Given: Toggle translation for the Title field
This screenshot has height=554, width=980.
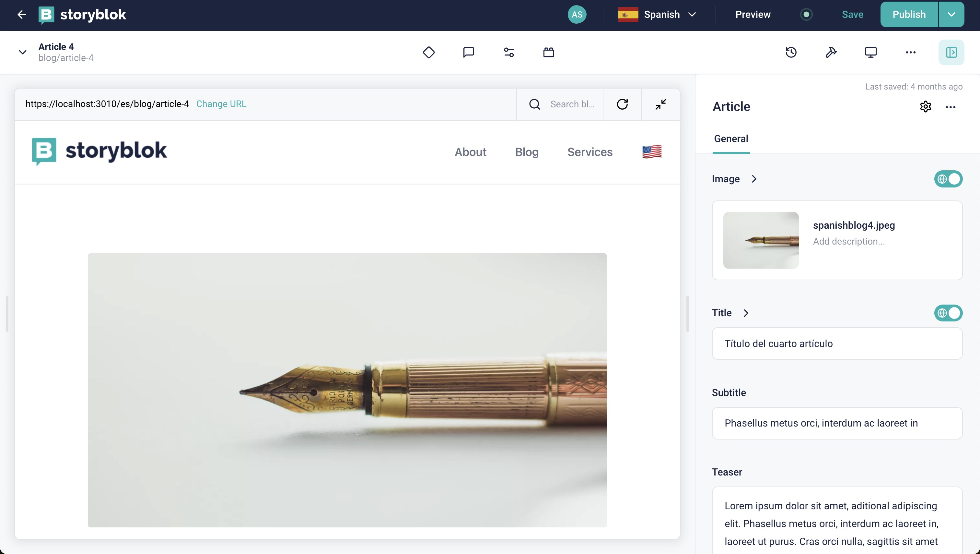Looking at the screenshot, I should 948,313.
